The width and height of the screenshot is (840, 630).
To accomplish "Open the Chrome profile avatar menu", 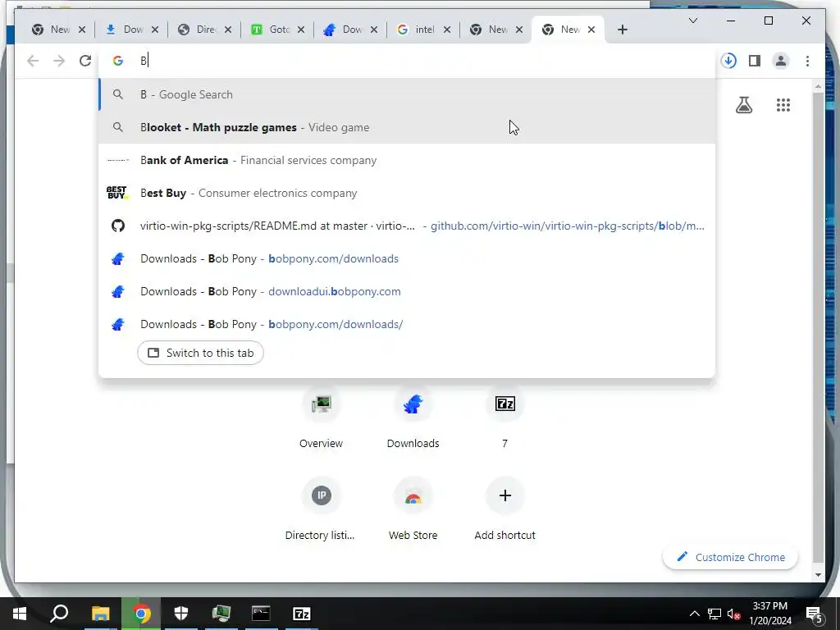I will coord(781,61).
